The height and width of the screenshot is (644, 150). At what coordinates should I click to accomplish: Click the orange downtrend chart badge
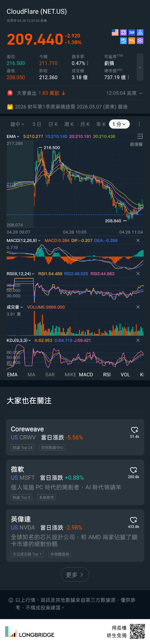coord(132,41)
